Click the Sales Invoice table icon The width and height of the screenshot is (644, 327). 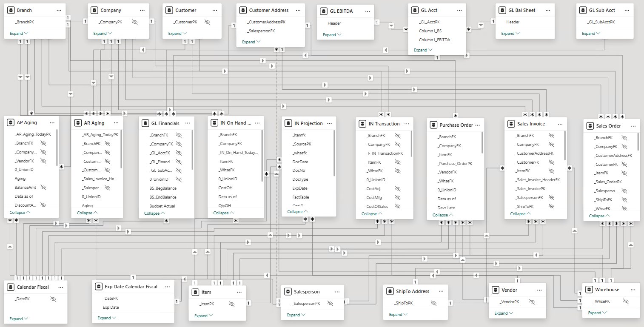tap(511, 124)
